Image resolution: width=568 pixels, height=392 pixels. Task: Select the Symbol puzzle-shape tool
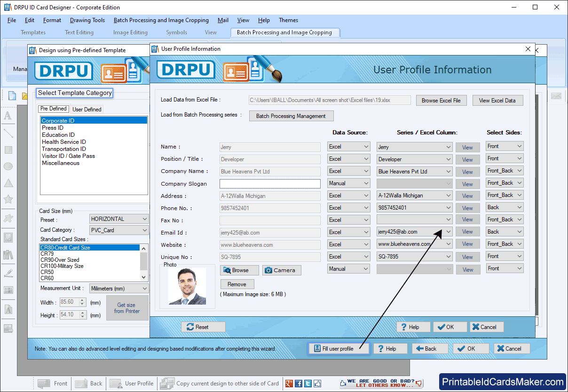(8, 218)
